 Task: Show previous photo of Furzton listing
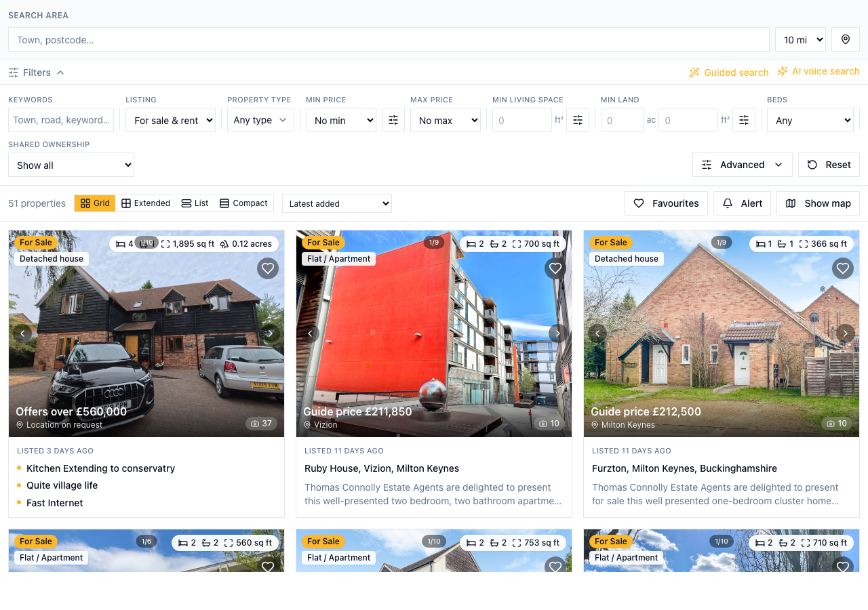598,333
